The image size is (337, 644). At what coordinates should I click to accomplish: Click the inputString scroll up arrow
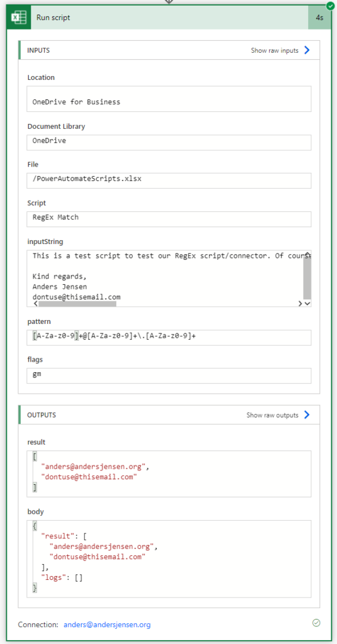(307, 253)
